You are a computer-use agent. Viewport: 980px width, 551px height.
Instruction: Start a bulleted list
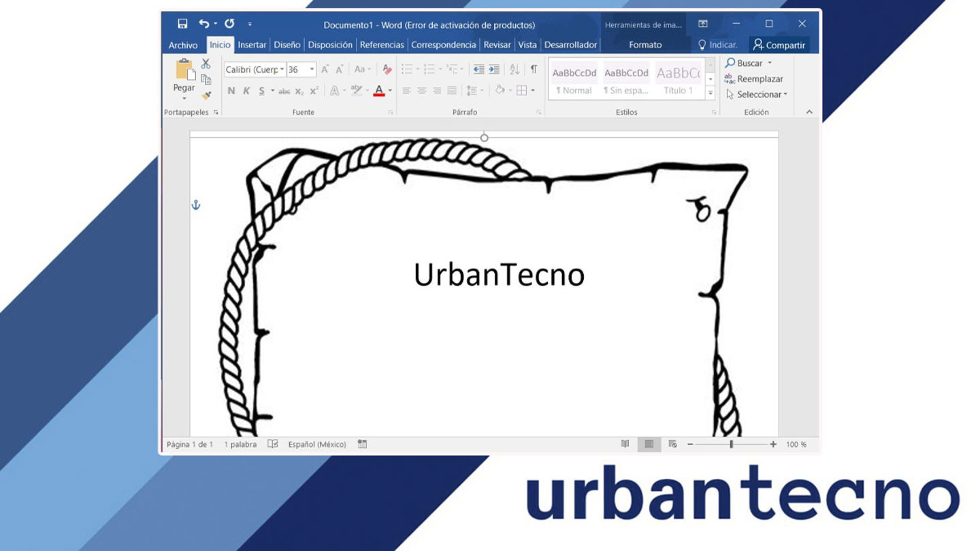pos(407,69)
